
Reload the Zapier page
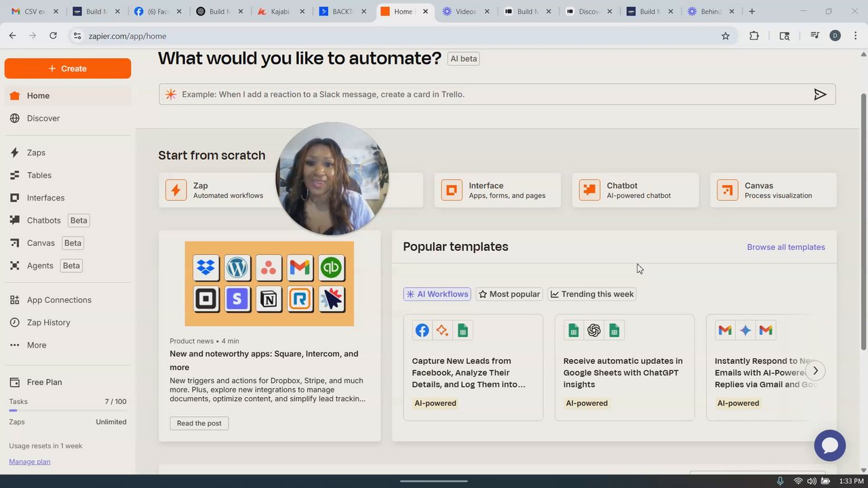[53, 36]
